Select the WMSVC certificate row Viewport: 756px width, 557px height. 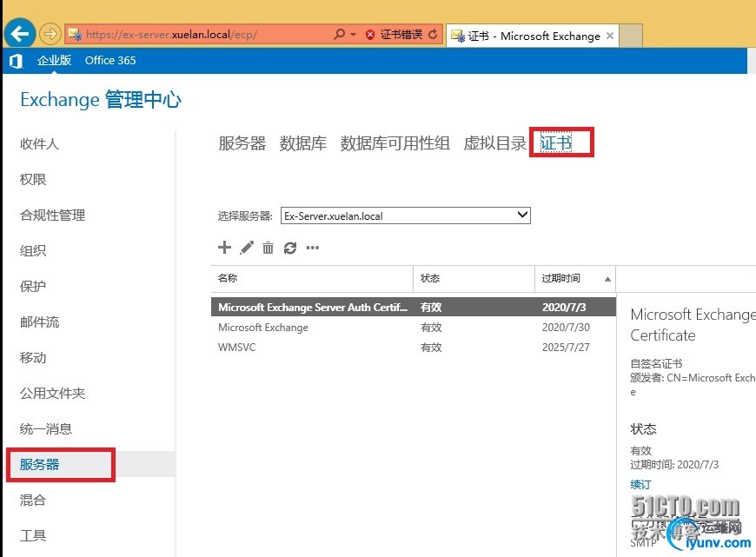tap(414, 348)
